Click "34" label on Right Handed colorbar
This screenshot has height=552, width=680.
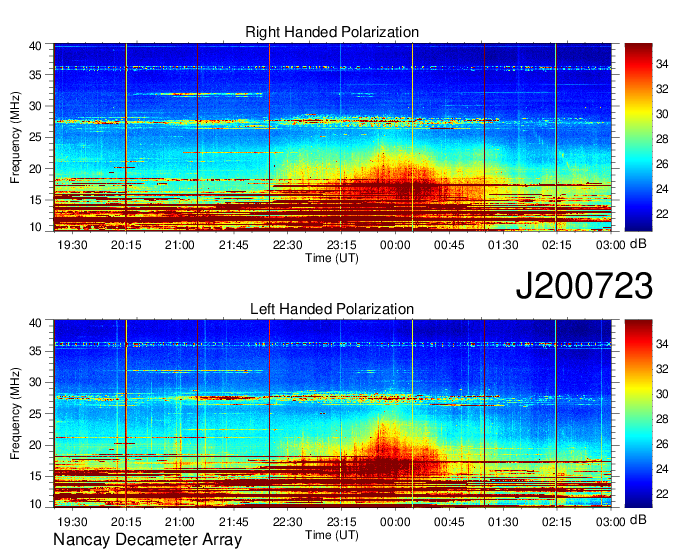(x=662, y=65)
